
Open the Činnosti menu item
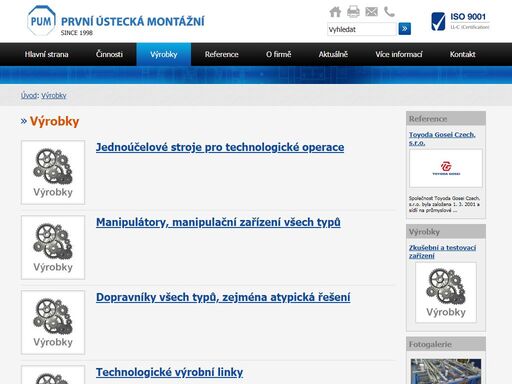coord(109,54)
